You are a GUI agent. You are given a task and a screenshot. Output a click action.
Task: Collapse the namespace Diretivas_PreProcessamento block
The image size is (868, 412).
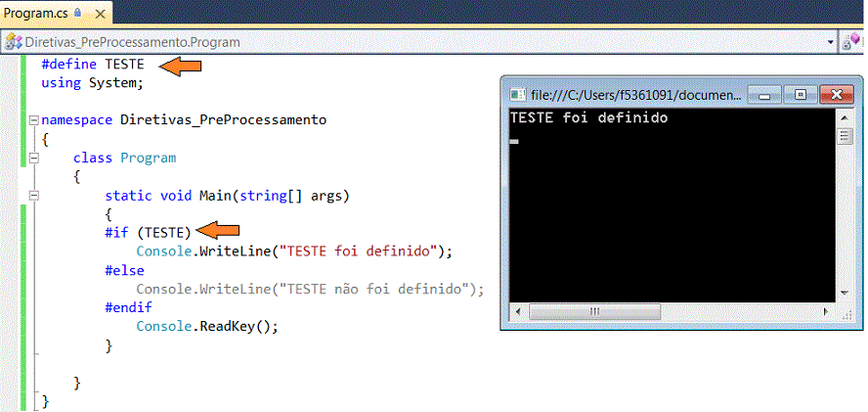tap(34, 119)
